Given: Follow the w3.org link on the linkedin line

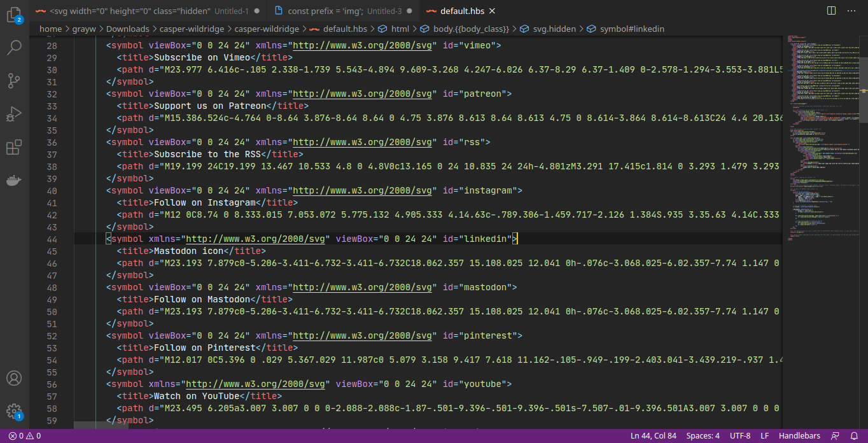Looking at the screenshot, I should coord(257,239).
